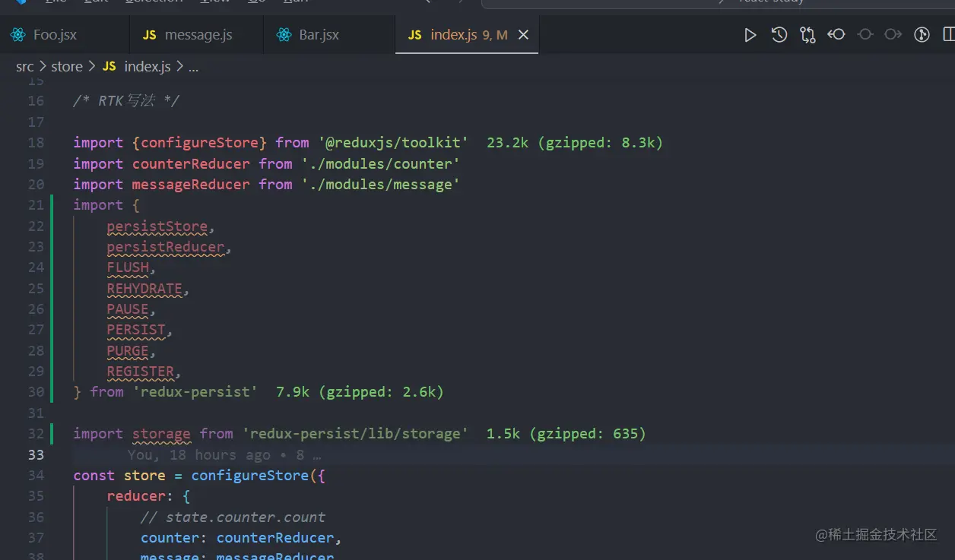
Task: Click the 1.5k (gzipped: 635) import cost
Action: point(566,434)
